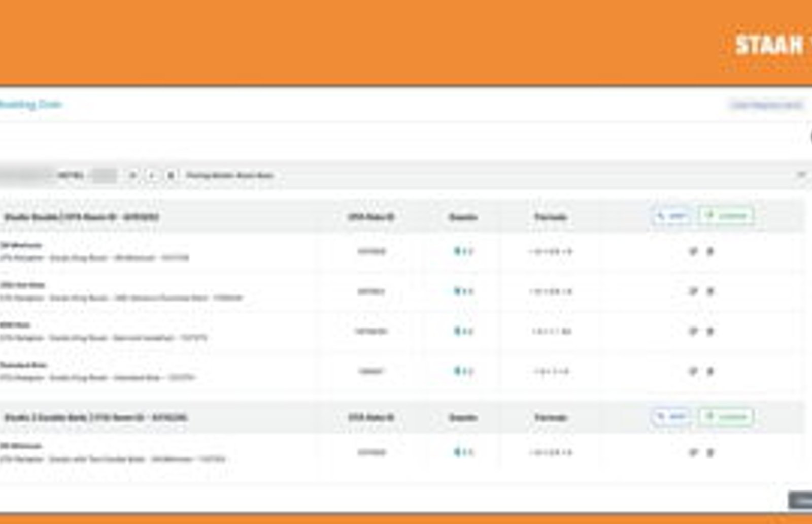The height and width of the screenshot is (524, 812).
Task: Delete the third rate under Studio Double
Action: [x=710, y=332]
